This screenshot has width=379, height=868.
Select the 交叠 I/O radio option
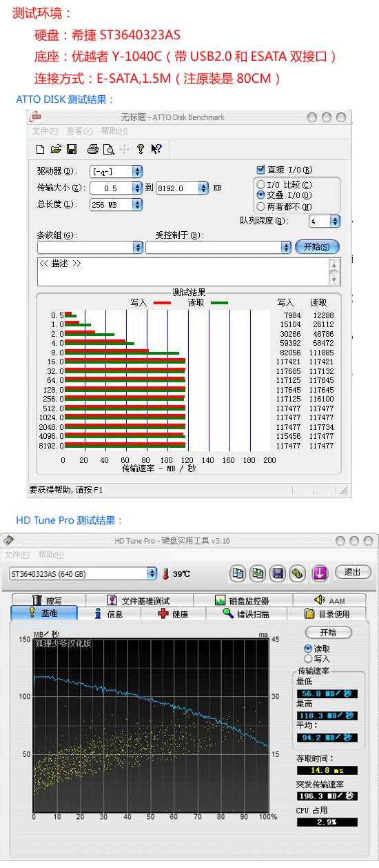click(260, 195)
